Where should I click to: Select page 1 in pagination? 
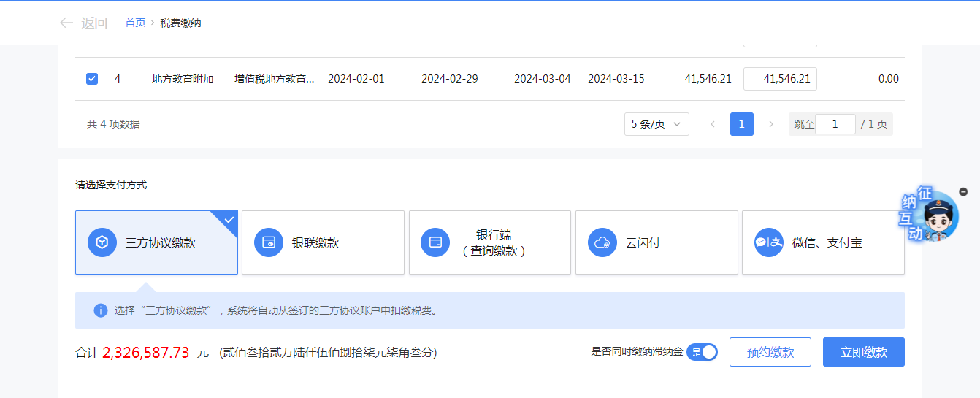741,124
